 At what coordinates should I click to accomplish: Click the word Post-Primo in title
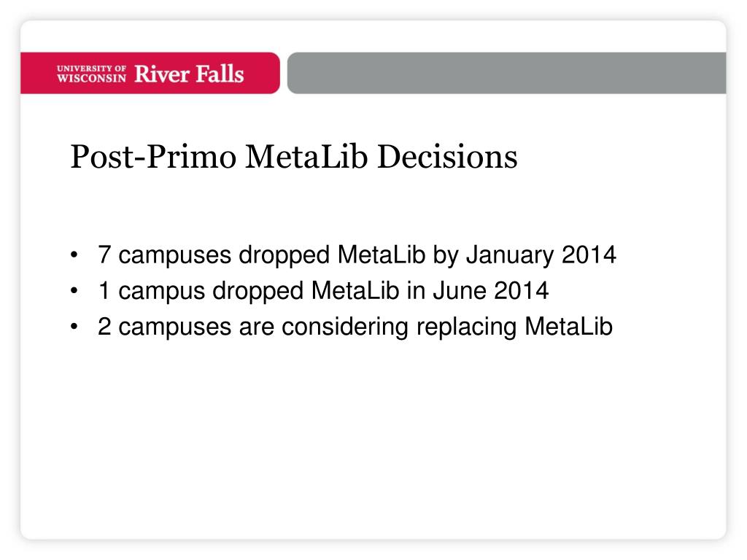pos(153,157)
